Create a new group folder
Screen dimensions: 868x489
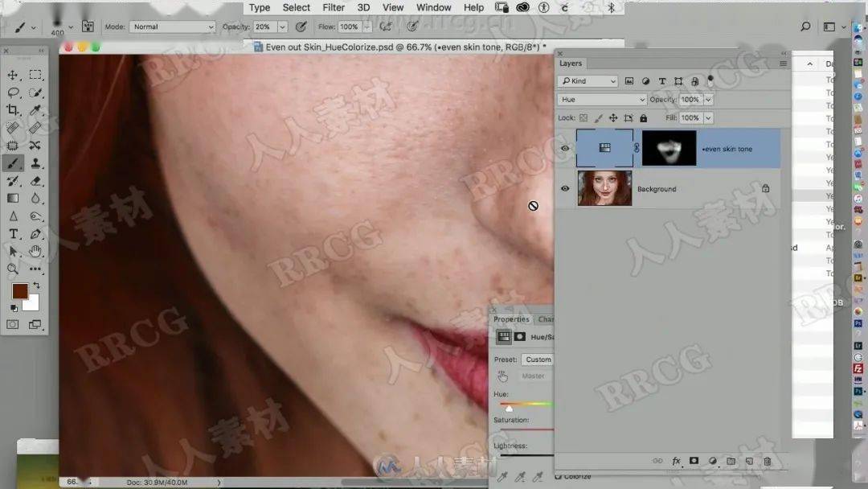(x=731, y=461)
